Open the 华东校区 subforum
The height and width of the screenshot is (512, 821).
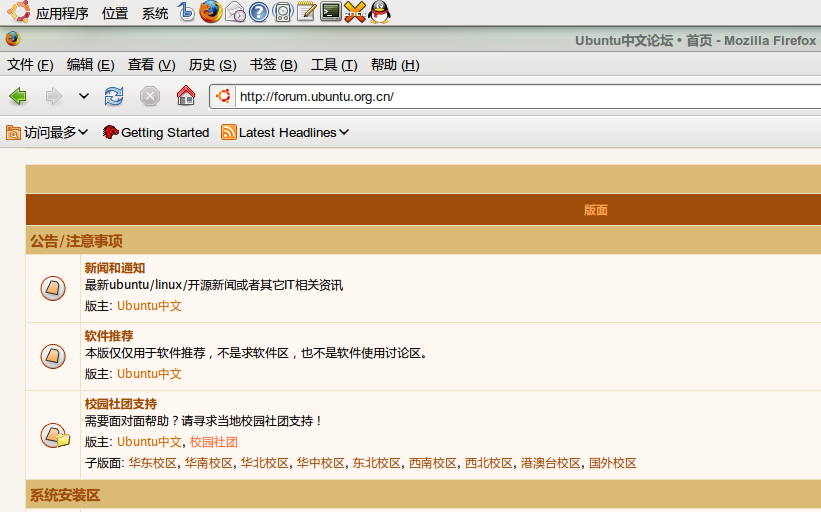pos(152,463)
